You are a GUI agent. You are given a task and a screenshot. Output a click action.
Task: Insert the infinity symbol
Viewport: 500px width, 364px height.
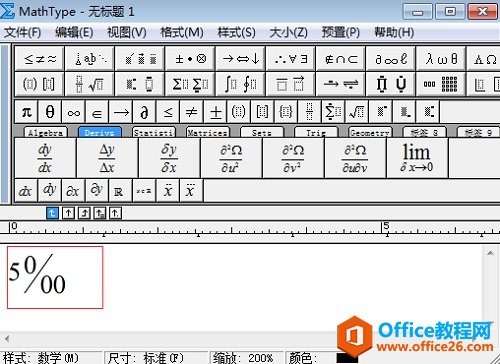pos(73,112)
